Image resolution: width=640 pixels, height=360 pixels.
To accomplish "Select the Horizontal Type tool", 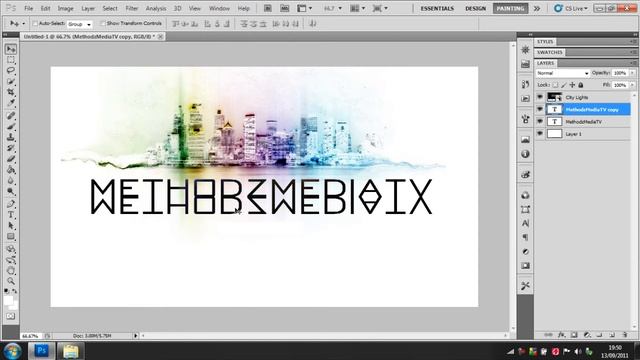I will tap(11, 215).
